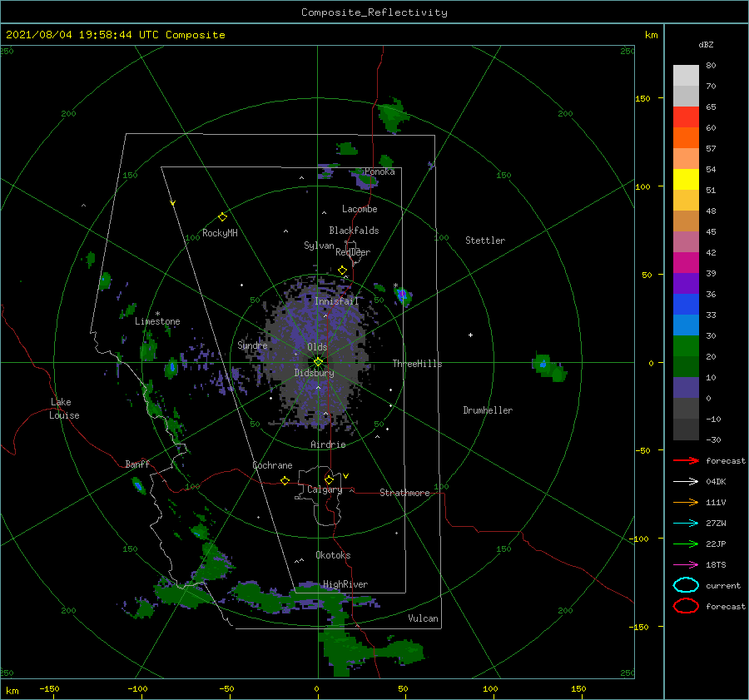Click the HighRiver label

tap(345, 584)
